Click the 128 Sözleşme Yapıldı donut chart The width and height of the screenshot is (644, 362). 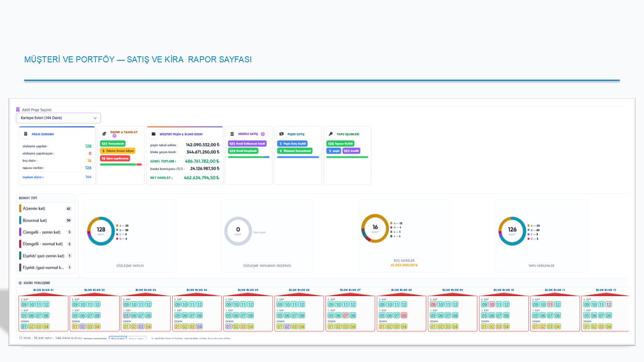(101, 231)
